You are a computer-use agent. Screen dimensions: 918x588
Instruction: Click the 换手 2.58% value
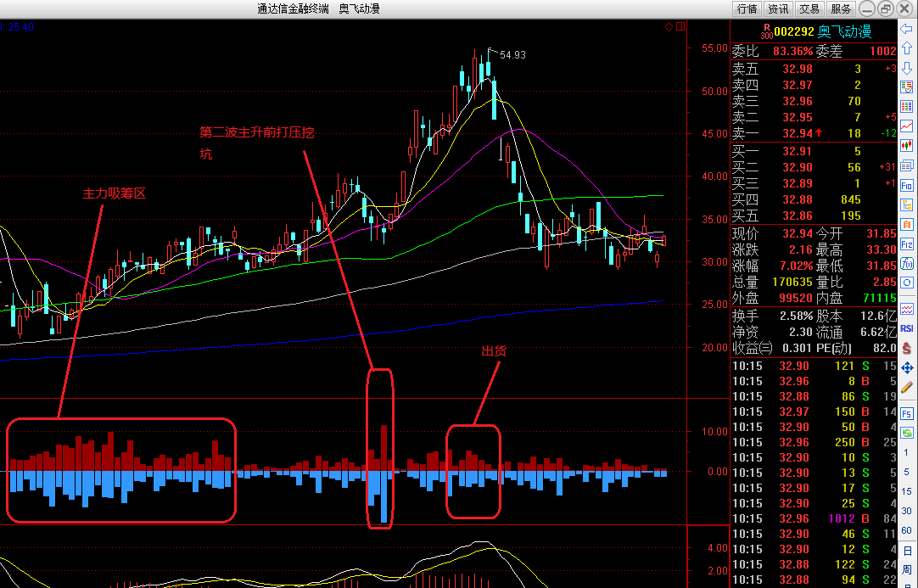796,316
